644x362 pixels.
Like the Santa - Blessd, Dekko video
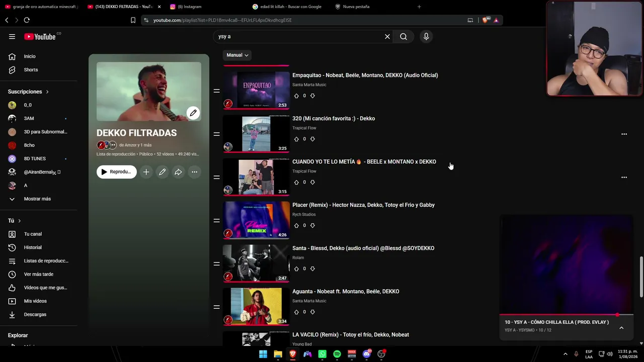296,269
